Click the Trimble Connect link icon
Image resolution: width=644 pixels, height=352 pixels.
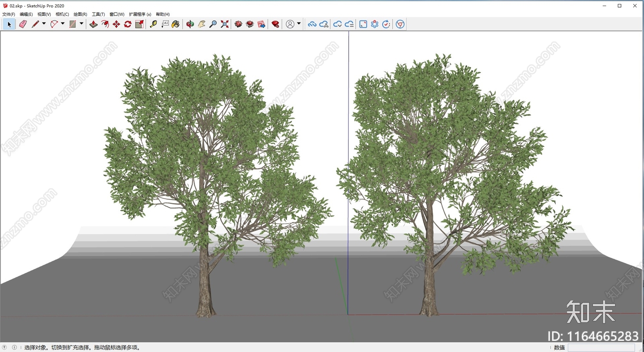(x=312, y=25)
